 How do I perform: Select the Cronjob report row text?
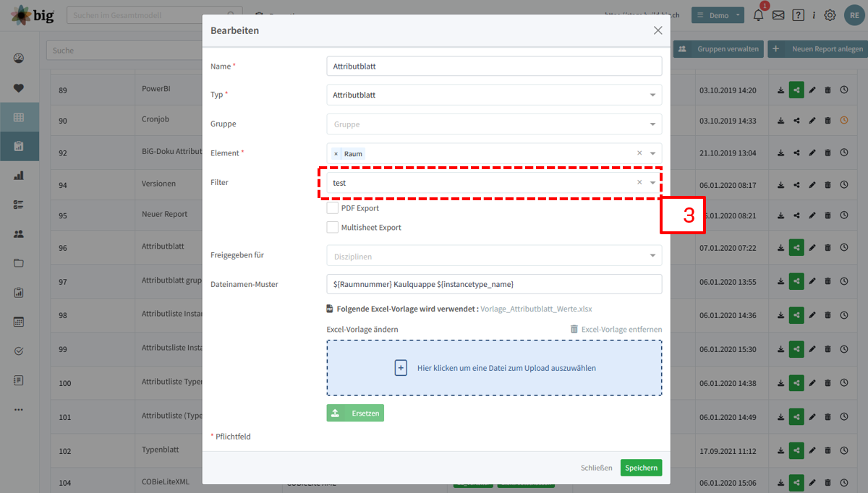click(x=157, y=121)
